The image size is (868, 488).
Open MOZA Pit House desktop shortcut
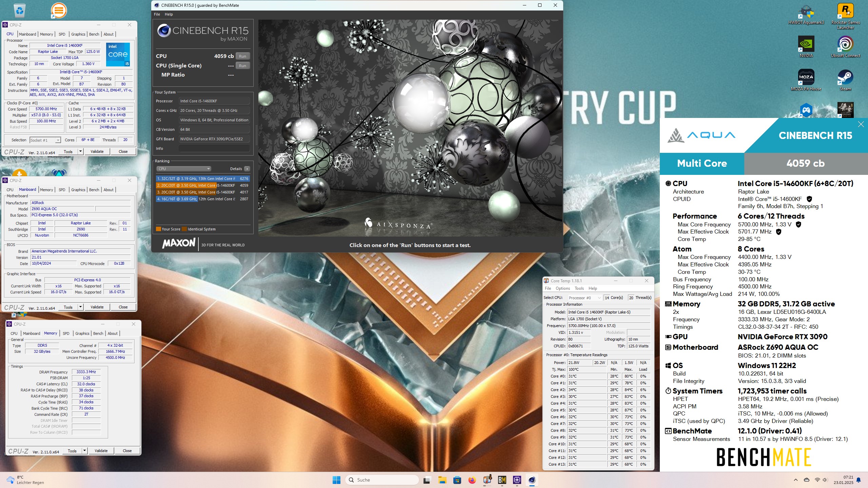click(x=806, y=80)
